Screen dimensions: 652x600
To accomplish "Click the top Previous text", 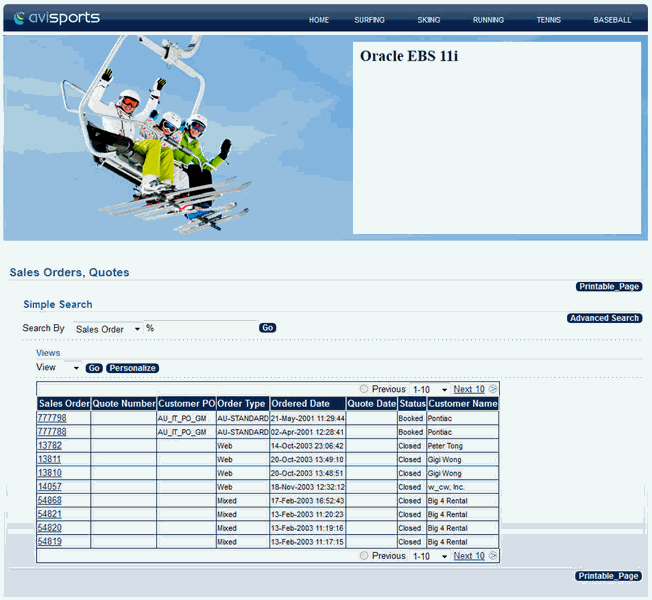I will 388,389.
